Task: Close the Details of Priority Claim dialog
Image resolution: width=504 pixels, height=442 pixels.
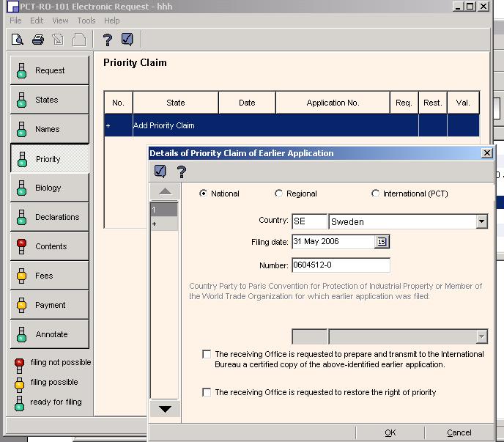Action: (487, 152)
